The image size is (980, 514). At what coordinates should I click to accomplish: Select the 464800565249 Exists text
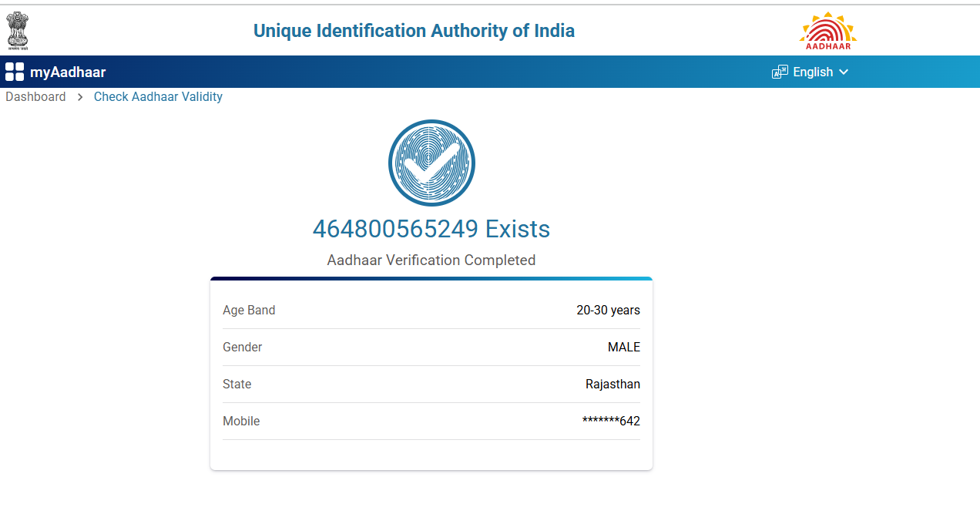click(431, 229)
